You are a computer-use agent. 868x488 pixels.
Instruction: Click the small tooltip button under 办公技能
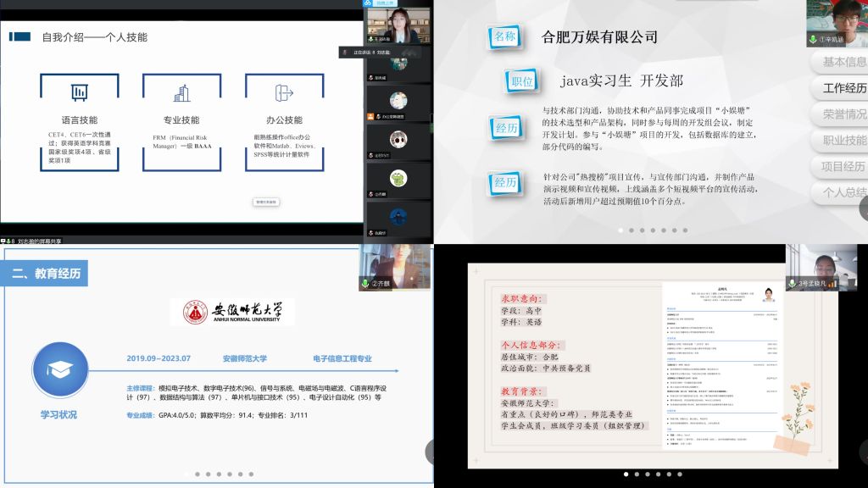tap(265, 202)
